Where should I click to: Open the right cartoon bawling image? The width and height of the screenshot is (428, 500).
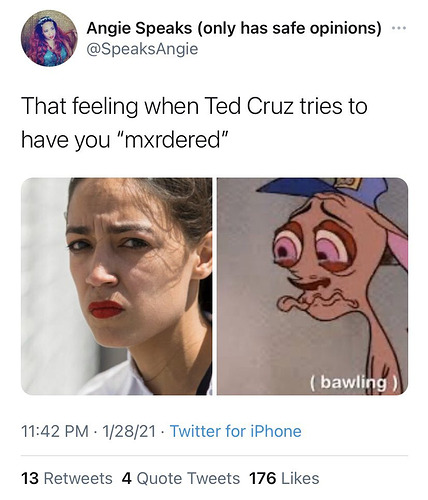coord(312,286)
